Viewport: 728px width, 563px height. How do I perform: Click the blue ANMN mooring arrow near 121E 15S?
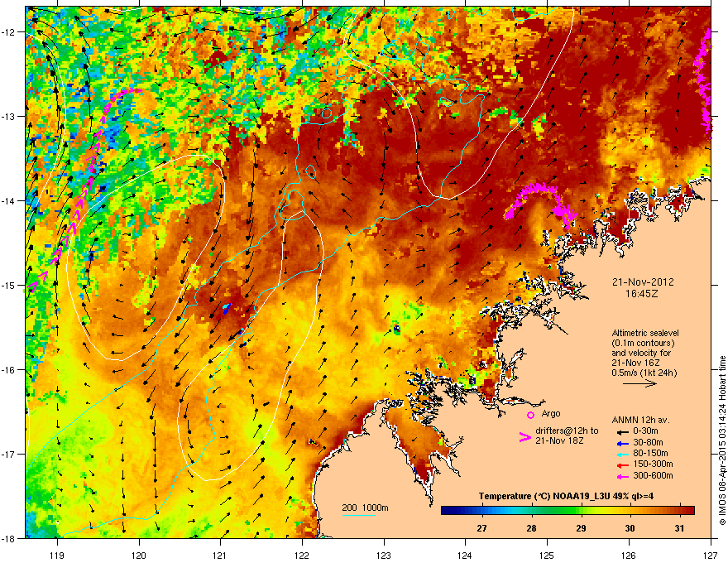(x=226, y=309)
